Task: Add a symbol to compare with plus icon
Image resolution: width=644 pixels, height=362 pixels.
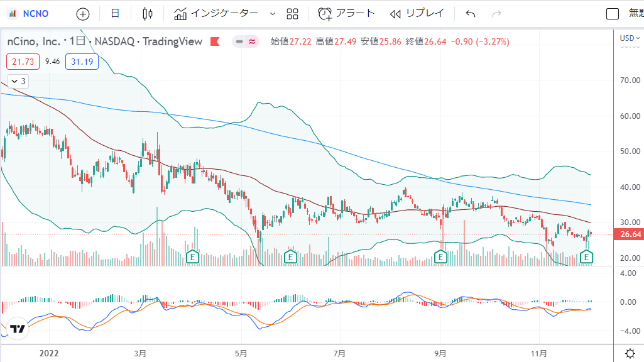Action: 83,14
